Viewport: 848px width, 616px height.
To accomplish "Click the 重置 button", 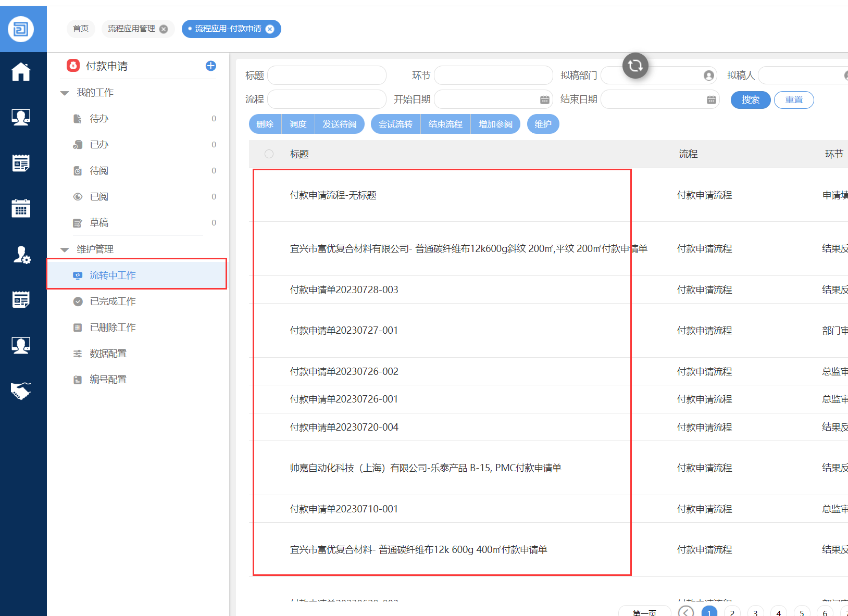I will point(794,99).
